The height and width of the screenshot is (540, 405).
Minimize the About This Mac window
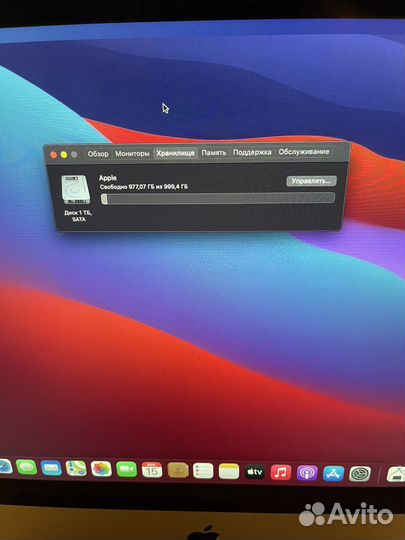click(64, 155)
